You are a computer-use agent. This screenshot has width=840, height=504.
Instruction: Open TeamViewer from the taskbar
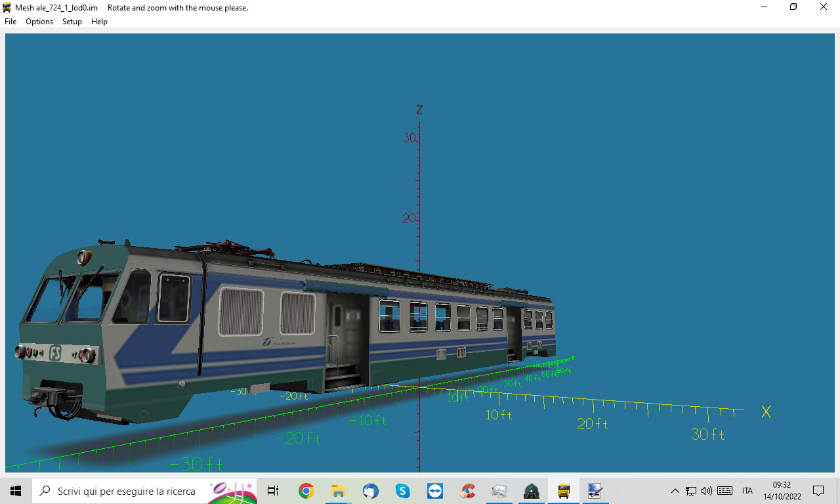[x=434, y=491]
